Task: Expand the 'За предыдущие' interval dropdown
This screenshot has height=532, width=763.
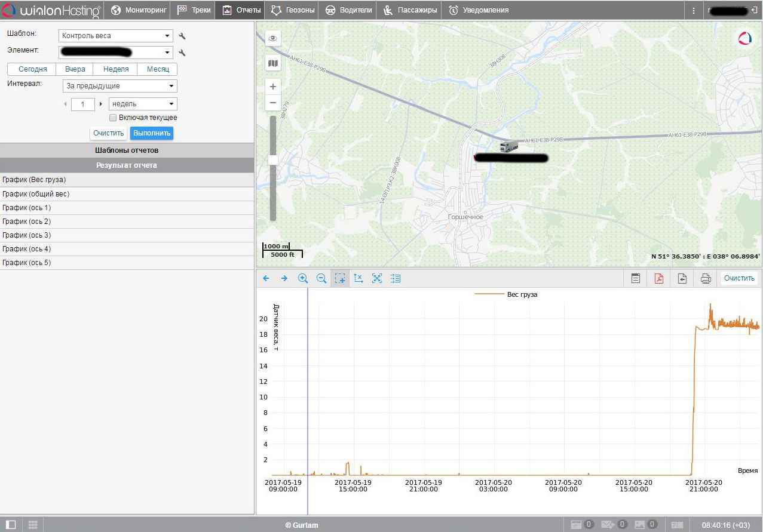Action: pyautogui.click(x=119, y=86)
